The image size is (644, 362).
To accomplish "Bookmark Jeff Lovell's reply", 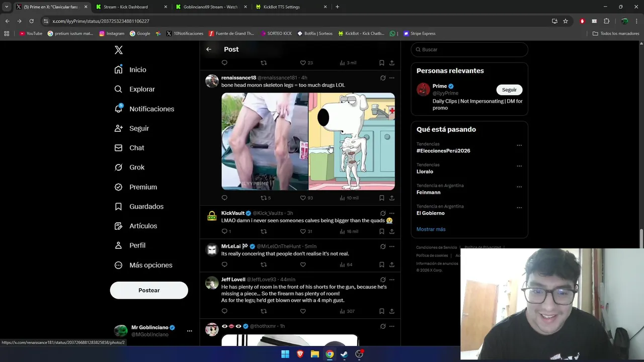I will pyautogui.click(x=382, y=311).
